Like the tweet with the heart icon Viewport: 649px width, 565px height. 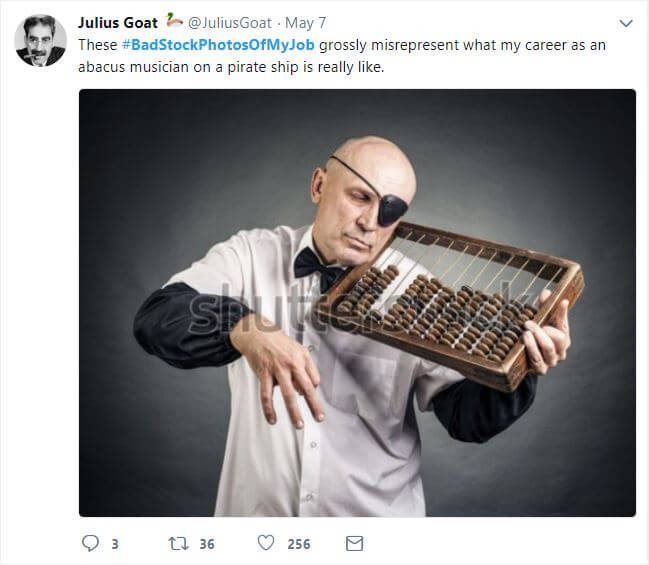click(x=266, y=543)
